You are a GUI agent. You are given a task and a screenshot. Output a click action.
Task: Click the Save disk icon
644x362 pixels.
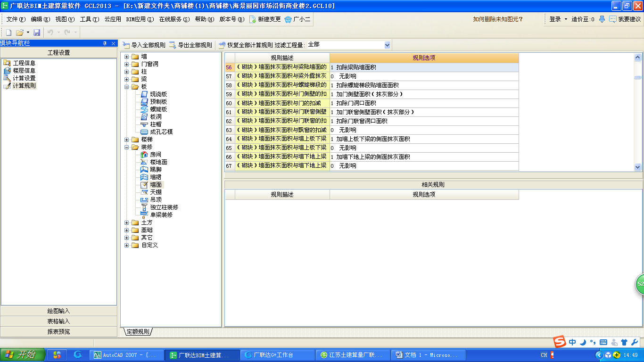[x=37, y=33]
